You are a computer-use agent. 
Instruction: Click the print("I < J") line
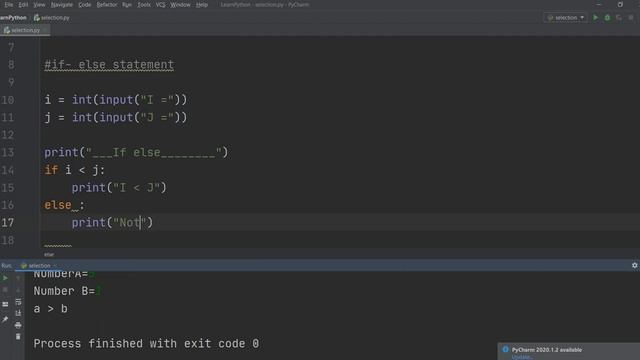click(x=119, y=188)
